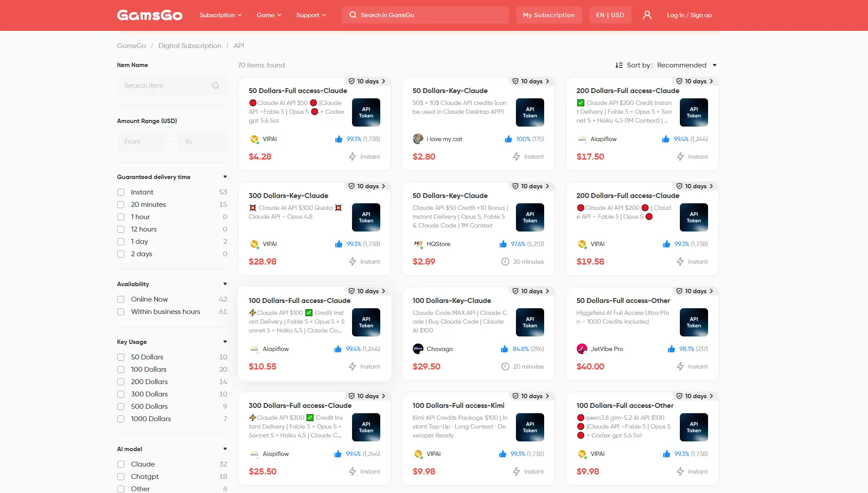
Task: Click VIPAI seller avatar on $28.98 listing
Action: click(x=254, y=244)
